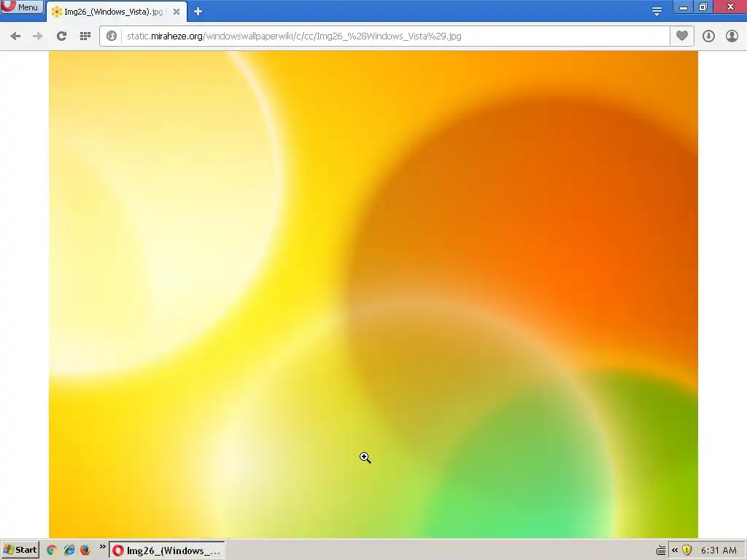Screen dimensions: 747x560
Task: Click the 6:31 AM clock
Action: tap(719, 551)
